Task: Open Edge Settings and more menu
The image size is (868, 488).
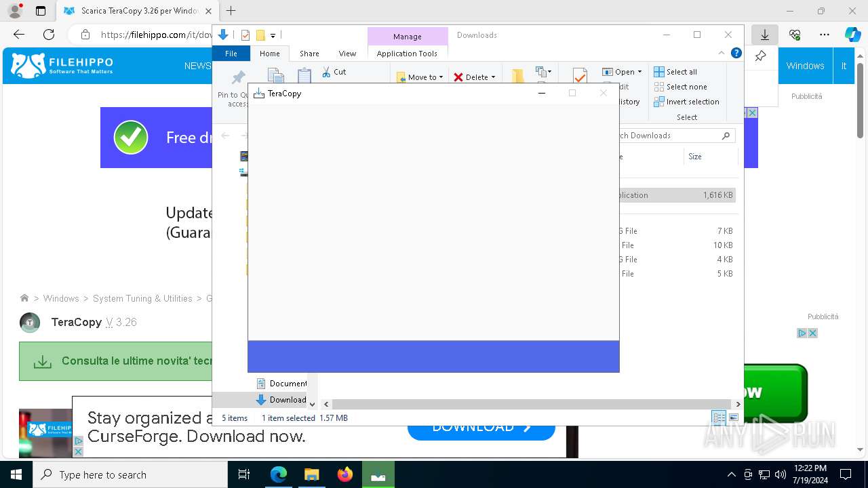Action: [x=824, y=35]
